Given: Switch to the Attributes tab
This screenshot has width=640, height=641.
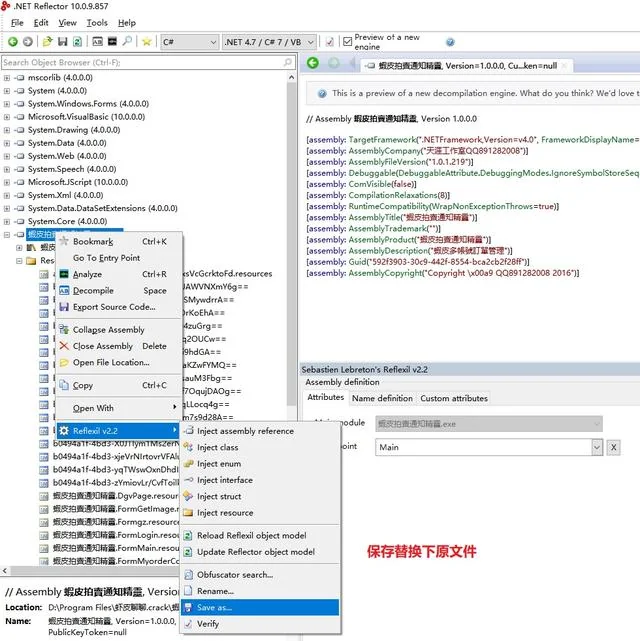Looking at the screenshot, I should (x=326, y=397).
